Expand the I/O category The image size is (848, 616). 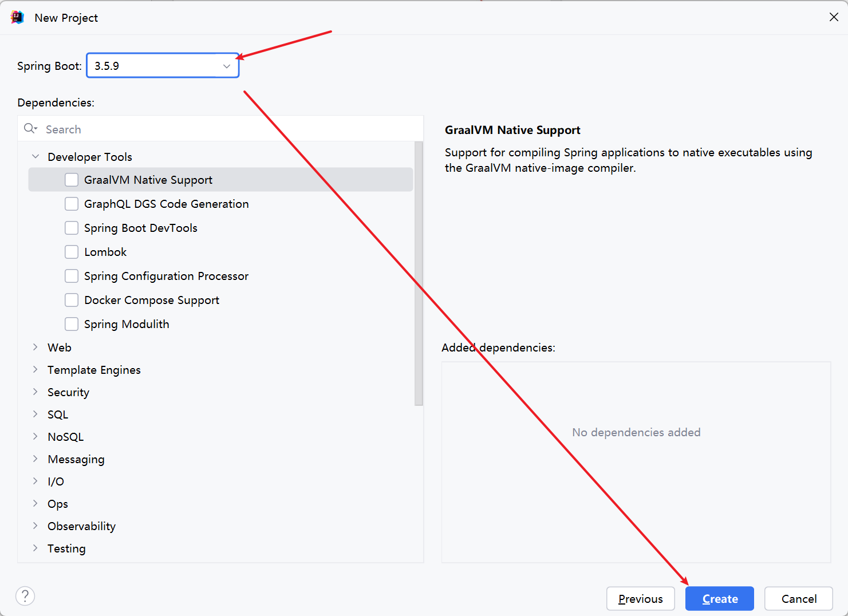click(x=36, y=481)
